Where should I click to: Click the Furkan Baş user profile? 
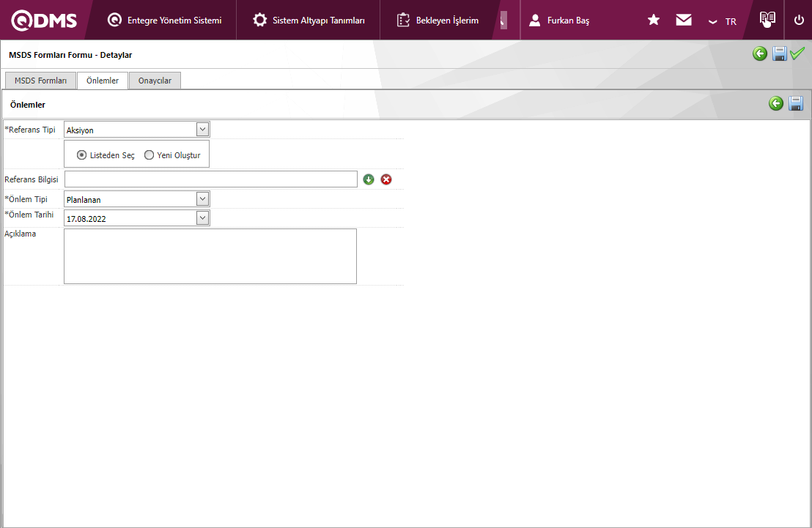pyautogui.click(x=559, y=21)
